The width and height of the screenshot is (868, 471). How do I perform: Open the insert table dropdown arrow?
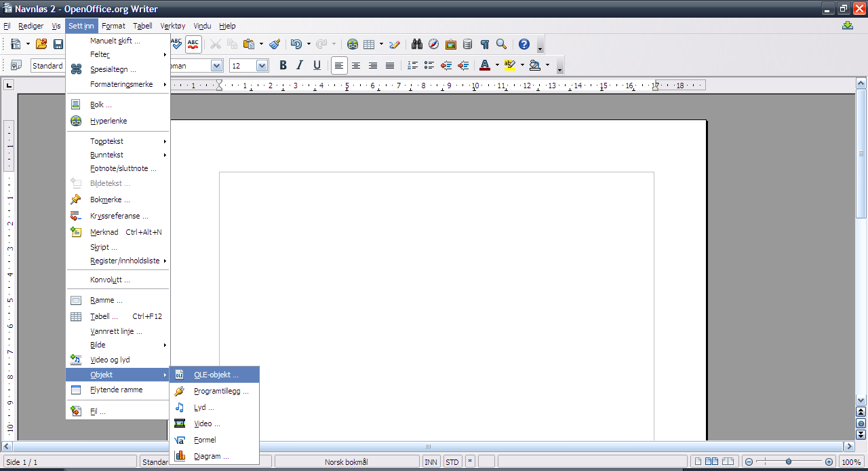[x=381, y=44]
